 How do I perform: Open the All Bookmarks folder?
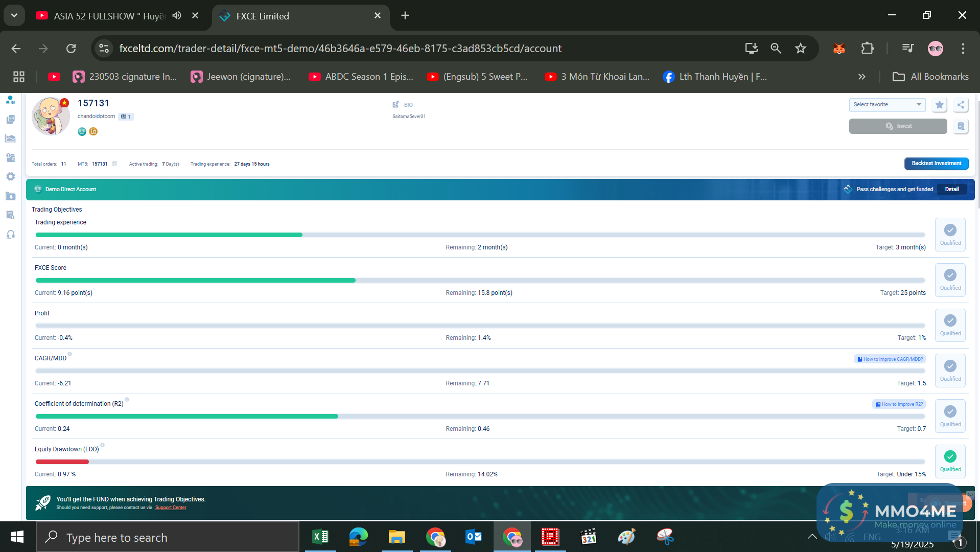pyautogui.click(x=930, y=77)
